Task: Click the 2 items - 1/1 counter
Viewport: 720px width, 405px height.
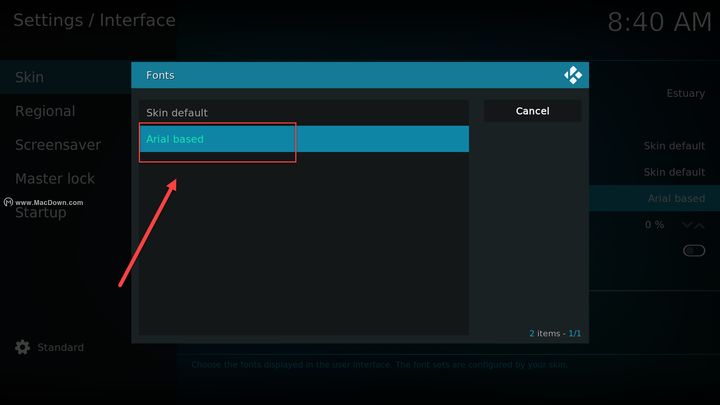Action: [555, 333]
